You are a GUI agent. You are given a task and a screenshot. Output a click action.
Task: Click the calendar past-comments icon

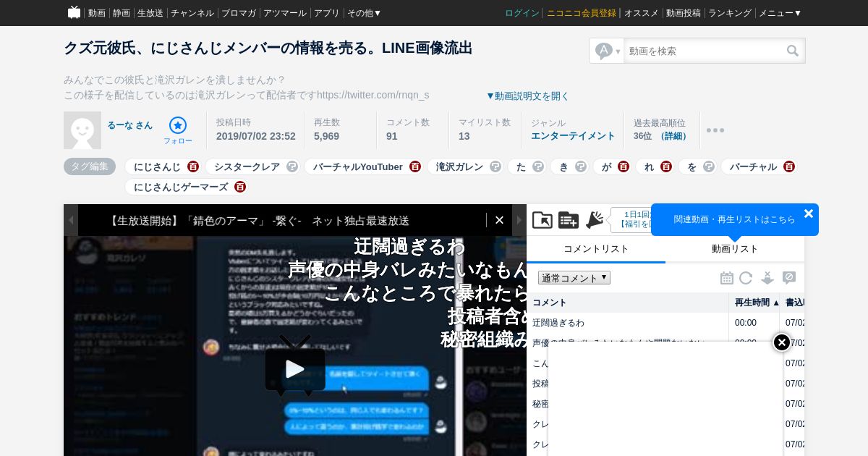727,278
